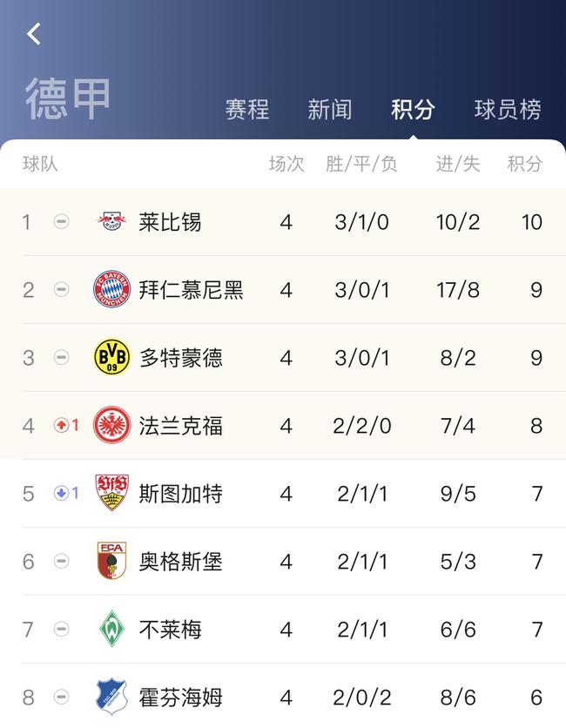Open 莱比锡 team name
The width and height of the screenshot is (566, 728).
(x=170, y=222)
